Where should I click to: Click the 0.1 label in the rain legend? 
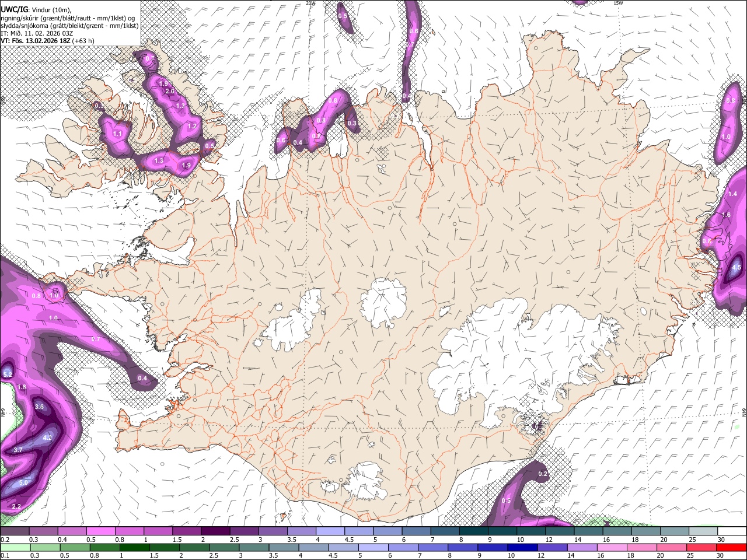[x=5, y=556]
